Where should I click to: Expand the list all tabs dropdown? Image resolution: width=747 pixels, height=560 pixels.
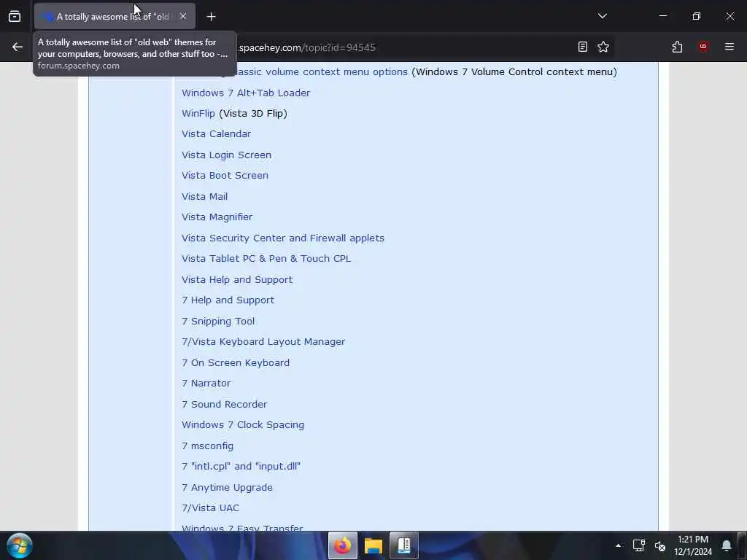[x=602, y=16]
